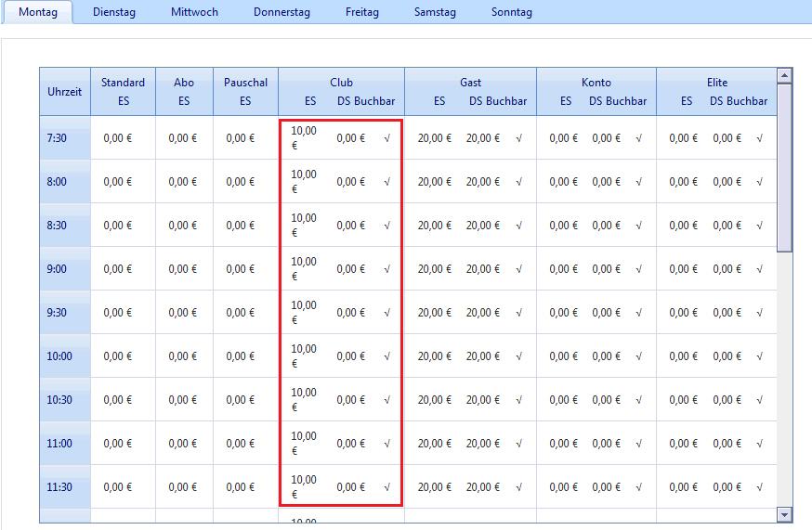Click Club DS price 0,00 € at 8:00

coord(350,182)
